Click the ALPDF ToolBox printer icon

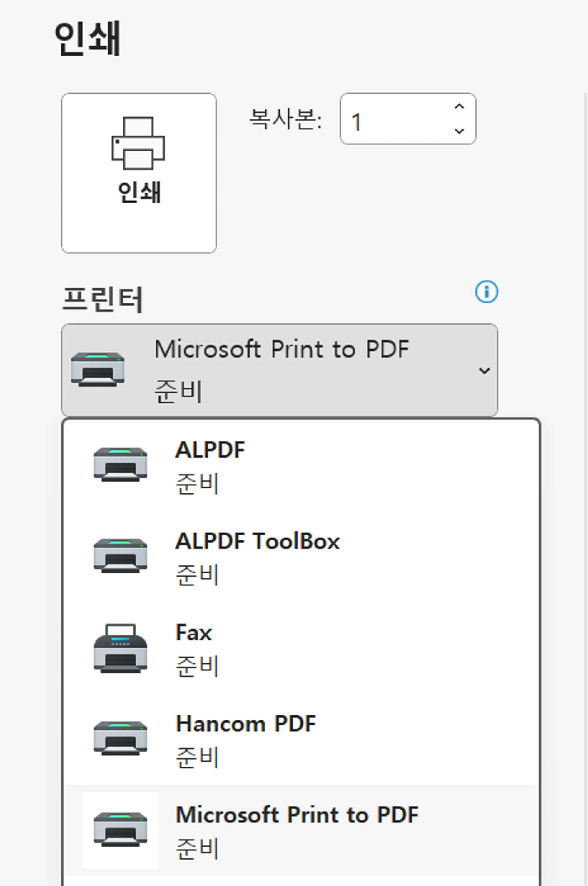[120, 555]
